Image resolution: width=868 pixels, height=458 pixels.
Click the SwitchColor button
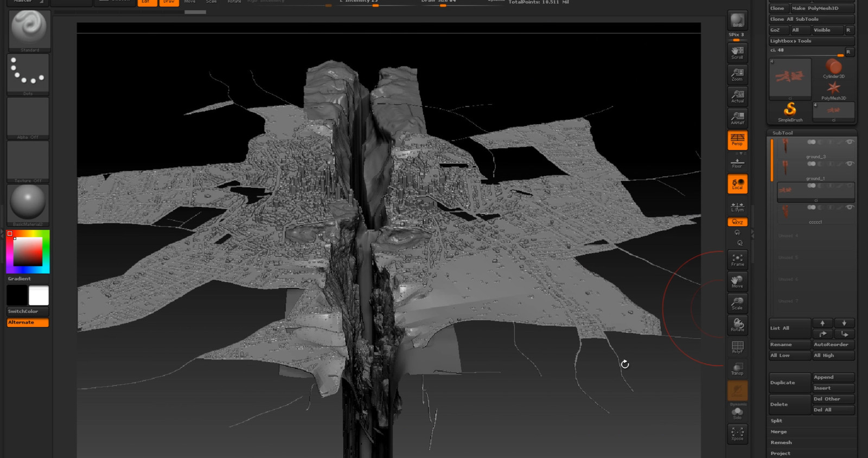coord(28,311)
